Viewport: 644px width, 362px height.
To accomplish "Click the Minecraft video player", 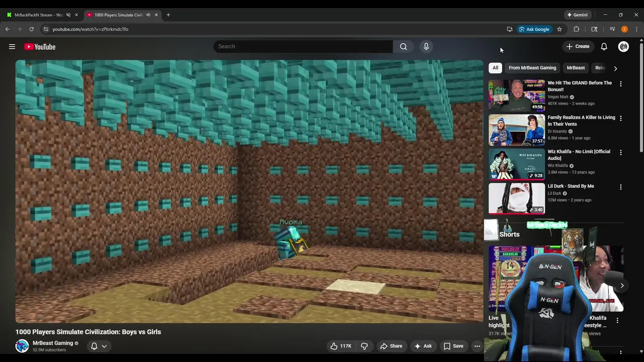I will [x=249, y=192].
